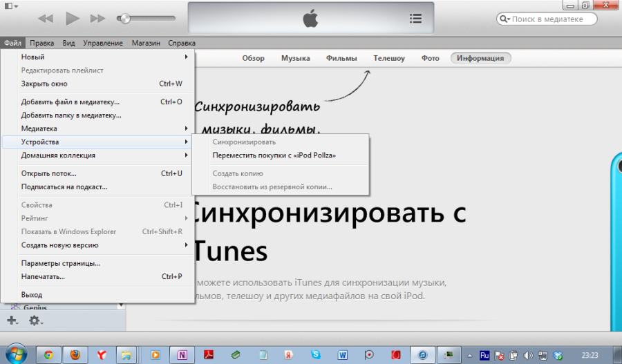Switch to the Обзор tab
This screenshot has height=364, width=622.
point(253,58)
